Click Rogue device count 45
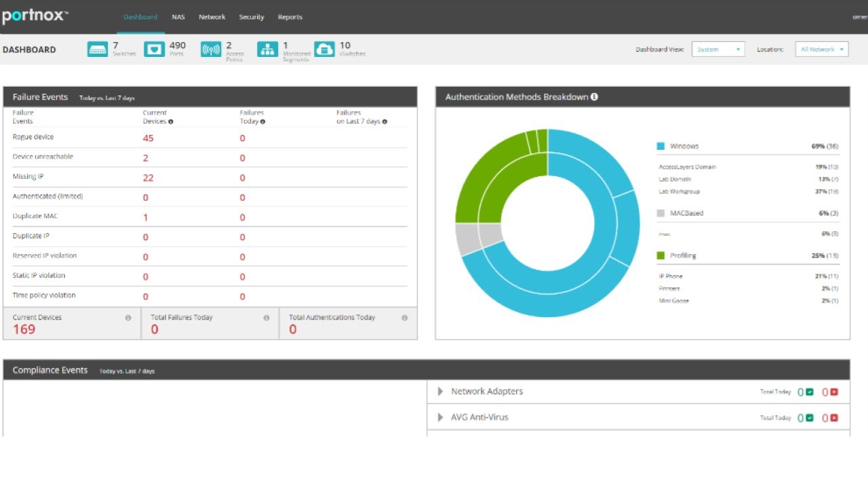The width and height of the screenshot is (868, 488). coord(148,138)
